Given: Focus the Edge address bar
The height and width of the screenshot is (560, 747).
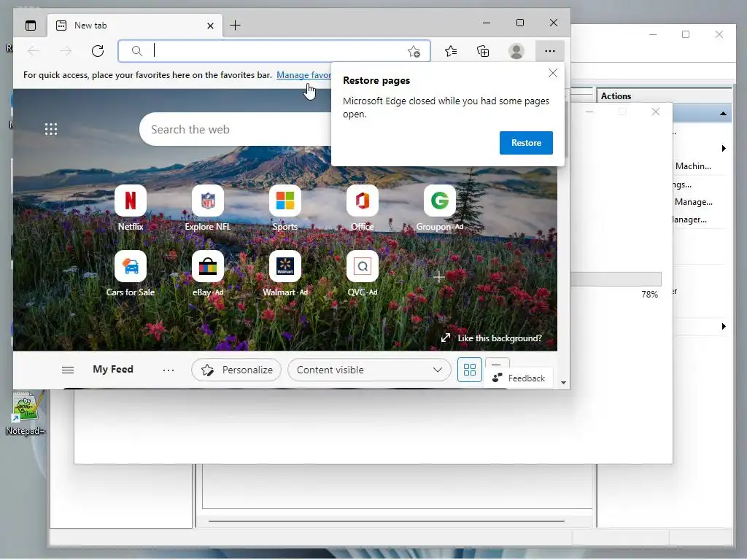Looking at the screenshot, I should pos(274,51).
